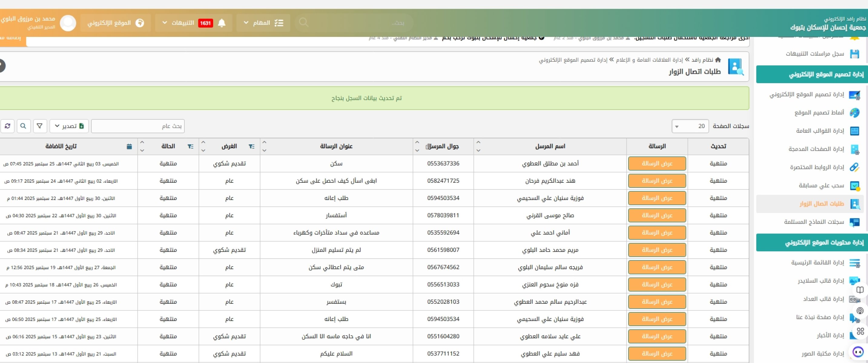Expand the page records dropdown showing 20
The image size is (868, 363).
(x=690, y=126)
